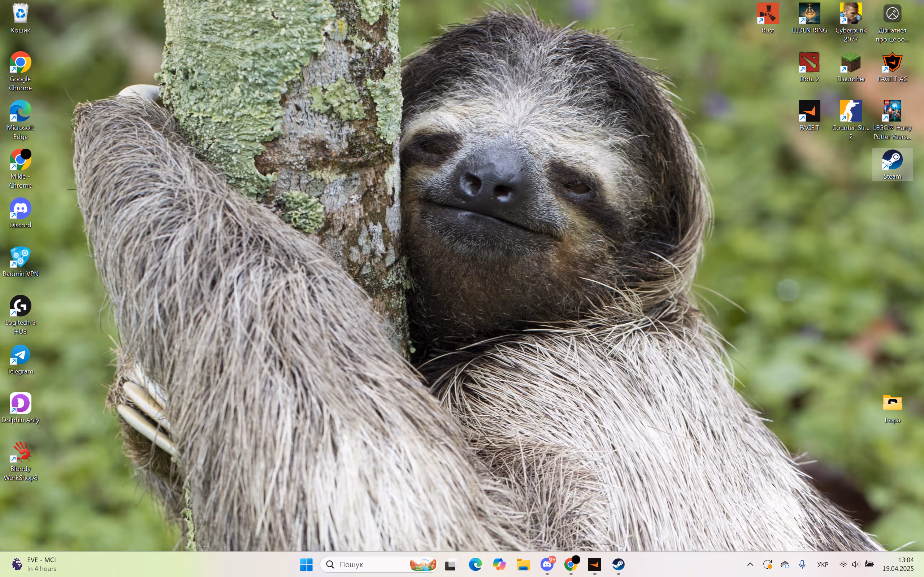Expand the hidden system tray icons chevron
This screenshot has width=924, height=577.
[x=750, y=564]
